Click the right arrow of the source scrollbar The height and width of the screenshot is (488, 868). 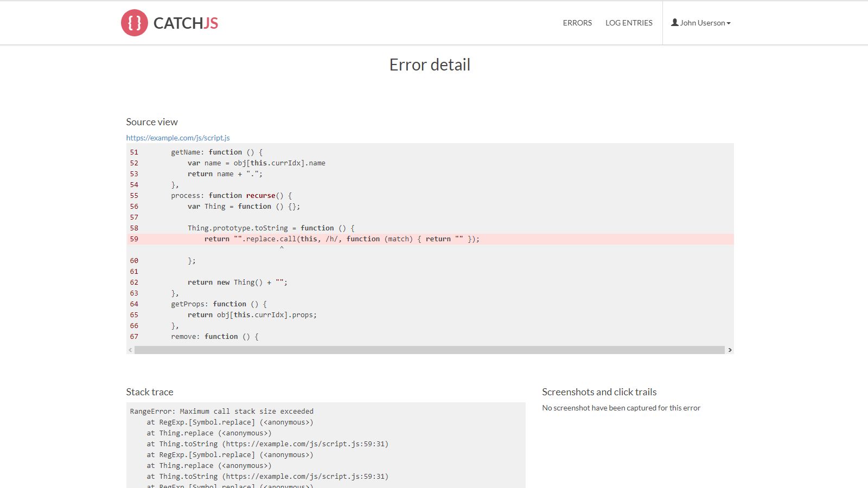[730, 350]
